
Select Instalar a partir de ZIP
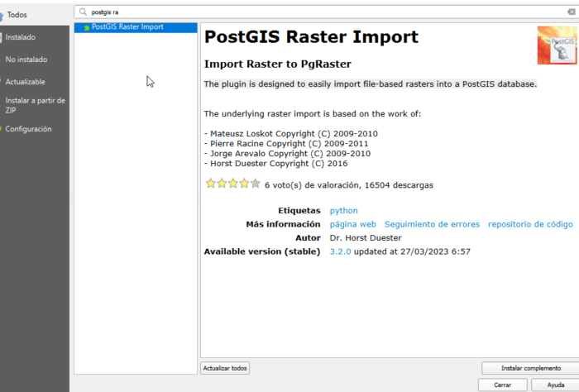point(35,105)
